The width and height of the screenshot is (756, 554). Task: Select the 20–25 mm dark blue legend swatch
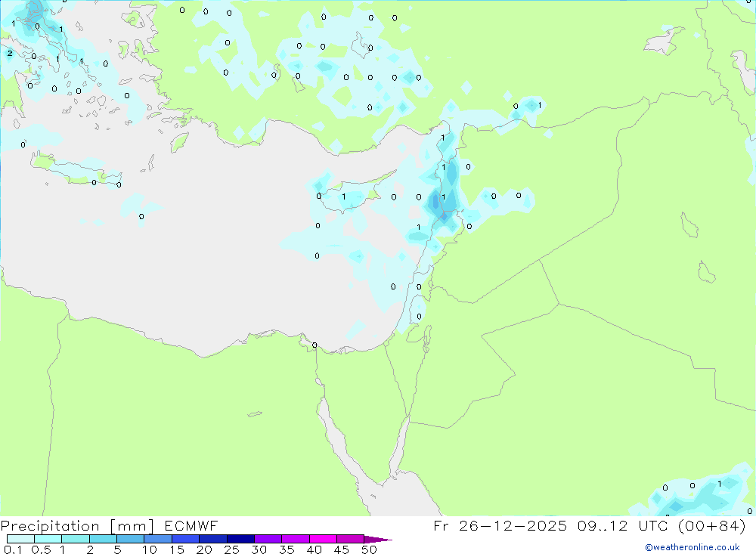pos(213,539)
